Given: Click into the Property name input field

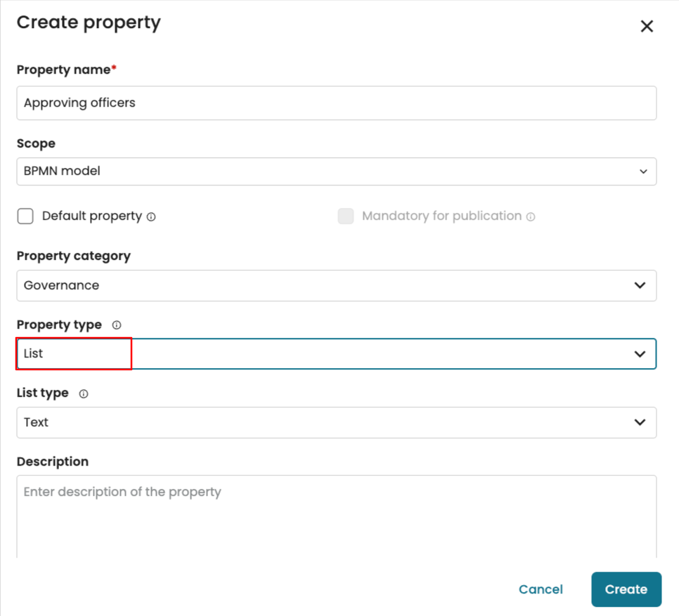Looking at the screenshot, I should click(336, 103).
